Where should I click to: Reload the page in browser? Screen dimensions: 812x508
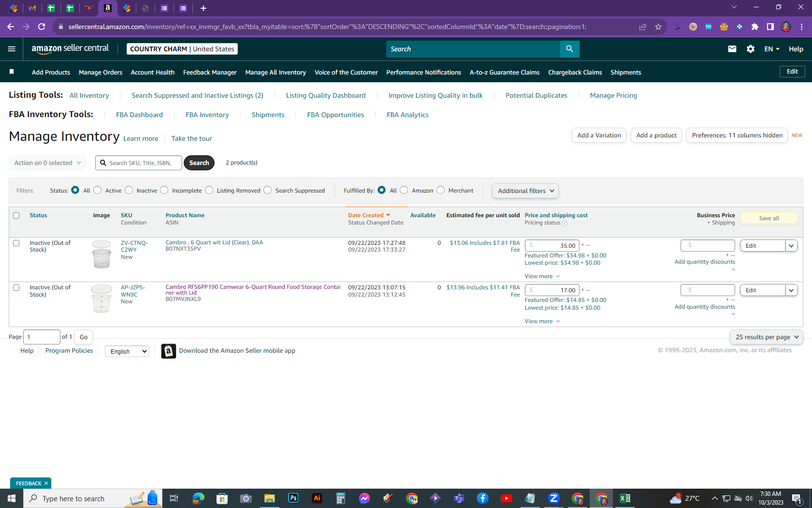42,27
